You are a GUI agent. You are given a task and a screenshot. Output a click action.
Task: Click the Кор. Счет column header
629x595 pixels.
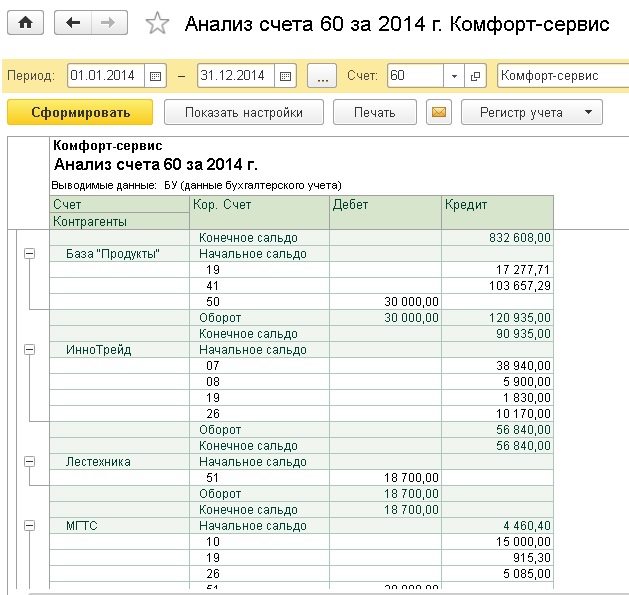pos(260,212)
